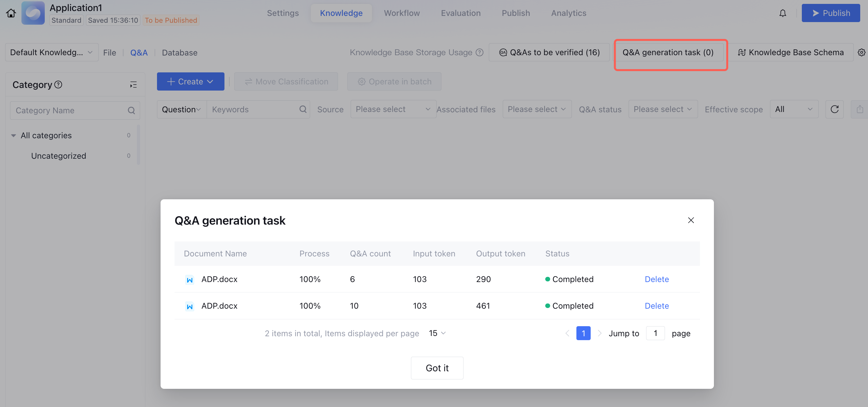The width and height of the screenshot is (868, 407).
Task: Switch to the Workflow tab
Action: click(402, 13)
